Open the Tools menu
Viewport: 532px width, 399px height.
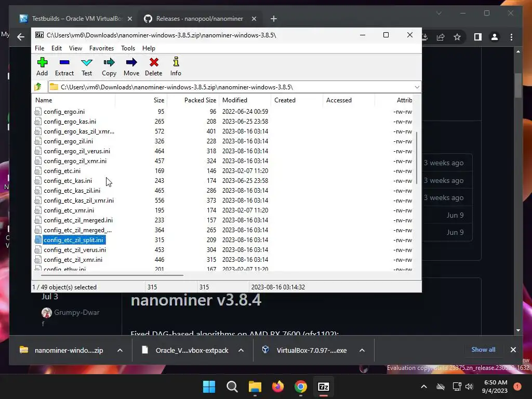(x=128, y=48)
